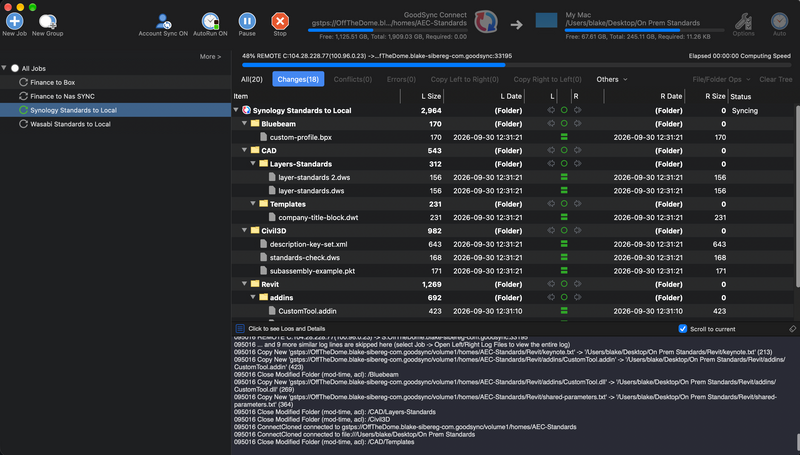Click green equals on company-title-block.dwt row
Screen dimensions: 800x455
564,217
